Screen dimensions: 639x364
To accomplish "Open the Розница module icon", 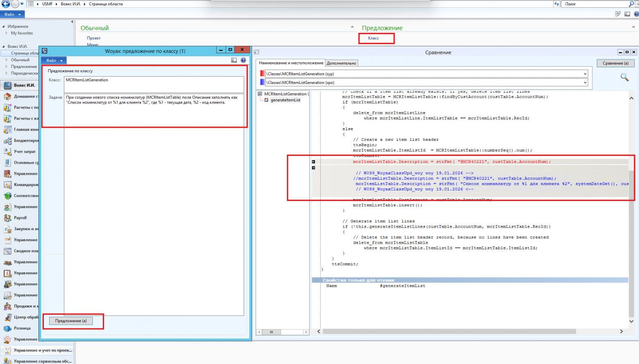I will [x=7, y=328].
